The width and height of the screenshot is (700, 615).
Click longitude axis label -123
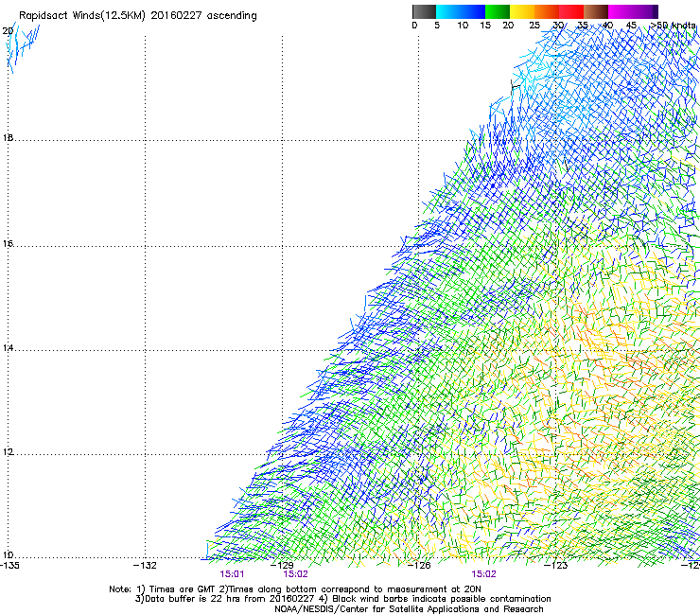[555, 565]
